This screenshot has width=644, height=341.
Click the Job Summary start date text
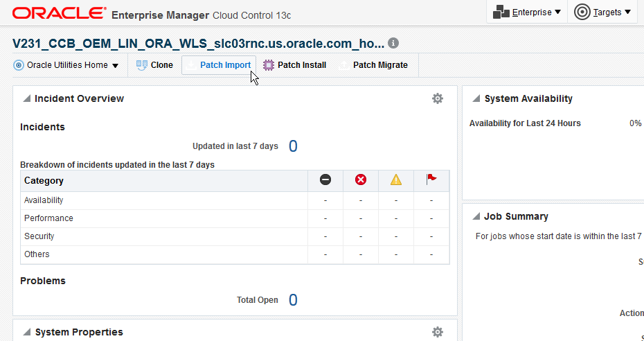(x=560, y=236)
